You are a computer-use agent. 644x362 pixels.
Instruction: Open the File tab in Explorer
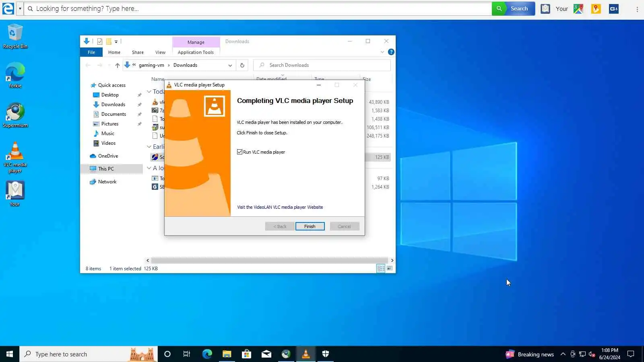pyautogui.click(x=91, y=52)
